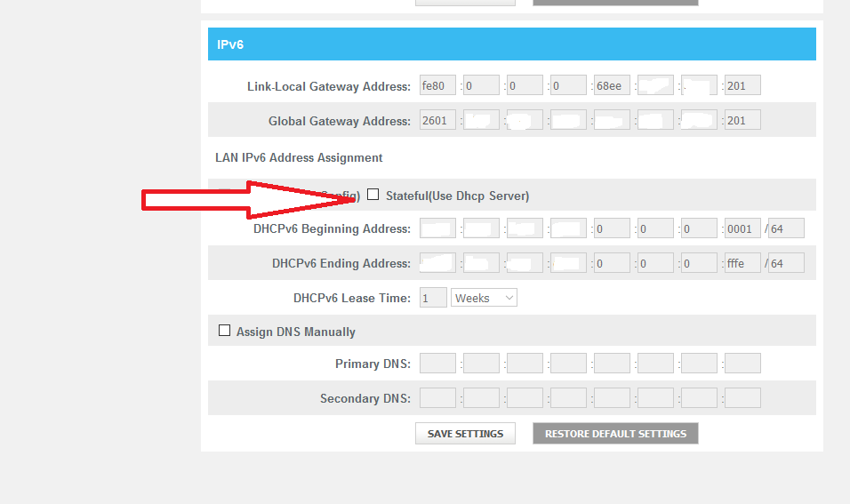Enable the Stateful (Use Dhcp Server) checkbox
Screen dimensions: 850x504
click(x=373, y=195)
